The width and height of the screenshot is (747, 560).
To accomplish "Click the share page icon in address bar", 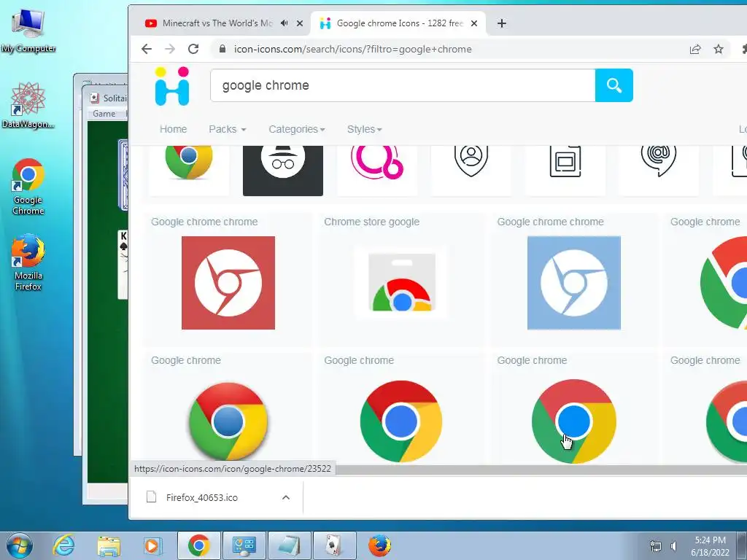I will [x=695, y=49].
